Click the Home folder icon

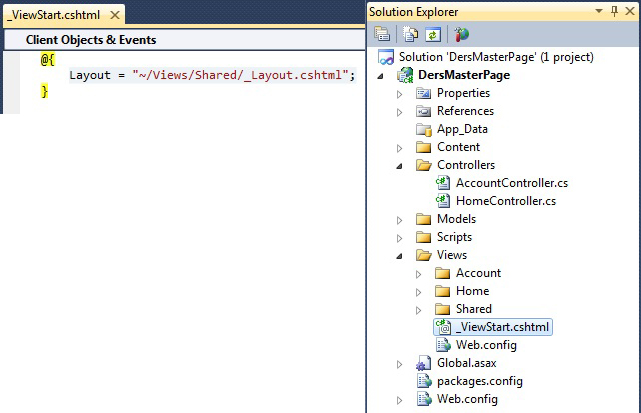(442, 291)
